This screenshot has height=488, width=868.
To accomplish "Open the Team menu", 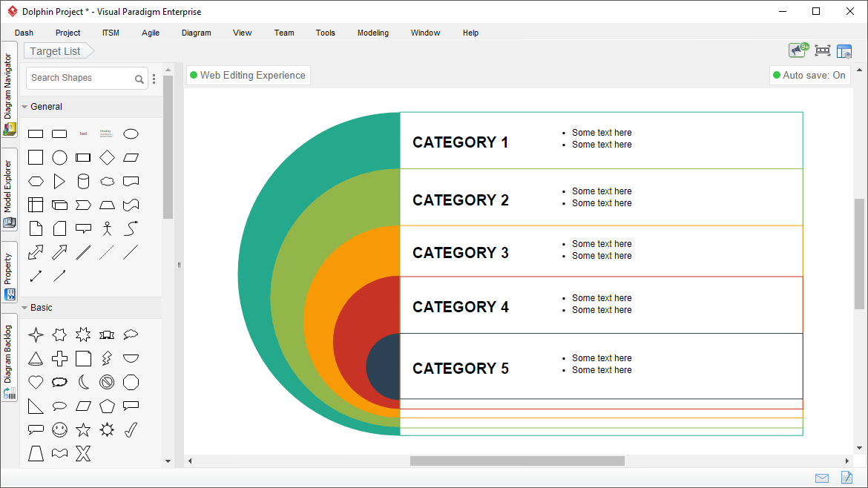I will [x=285, y=33].
